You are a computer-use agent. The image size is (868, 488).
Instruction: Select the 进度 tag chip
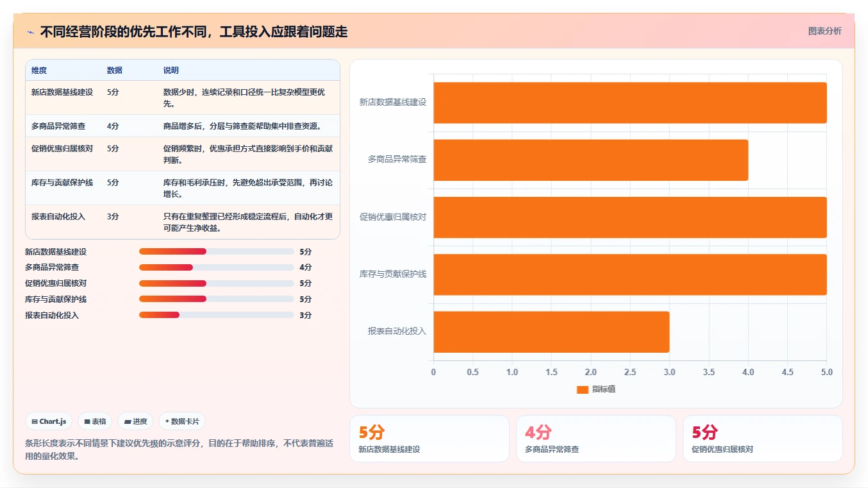135,421
